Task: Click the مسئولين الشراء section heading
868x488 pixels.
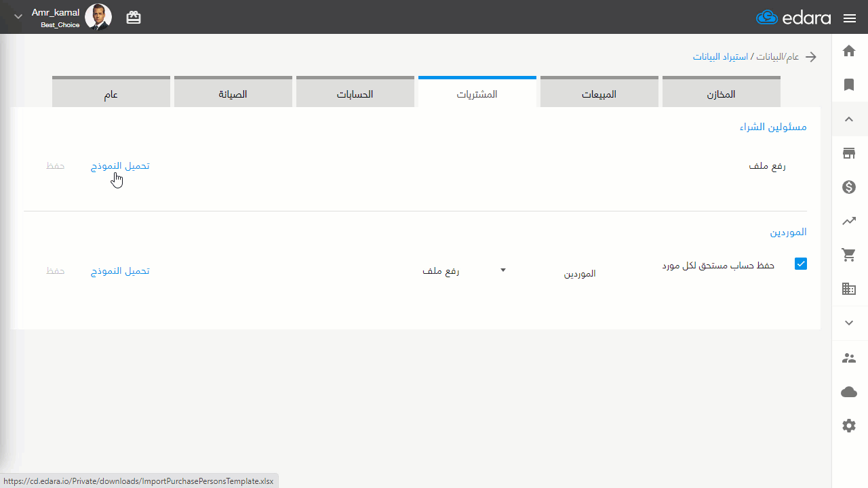Action: (x=773, y=127)
